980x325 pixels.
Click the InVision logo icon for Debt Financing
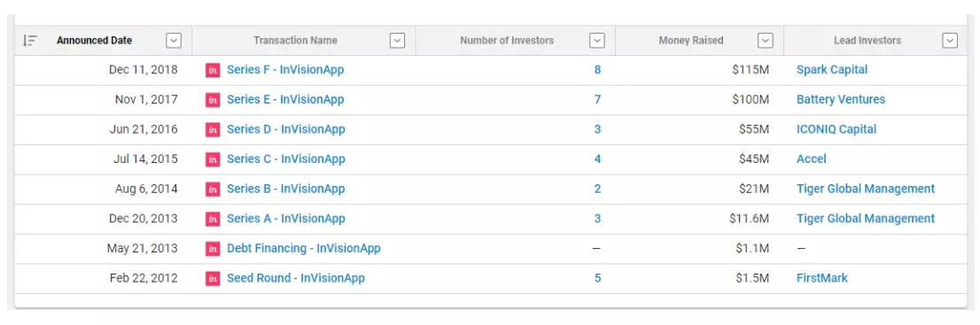(213, 249)
